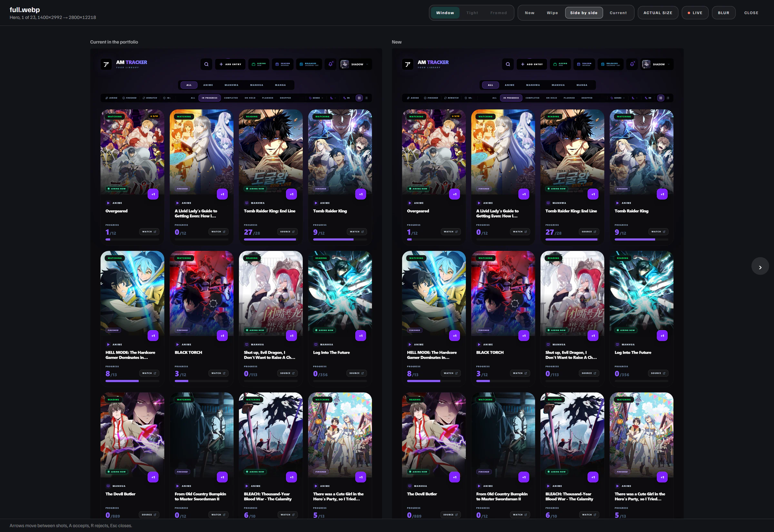Go to the next shot with the right arrow

coord(760,266)
